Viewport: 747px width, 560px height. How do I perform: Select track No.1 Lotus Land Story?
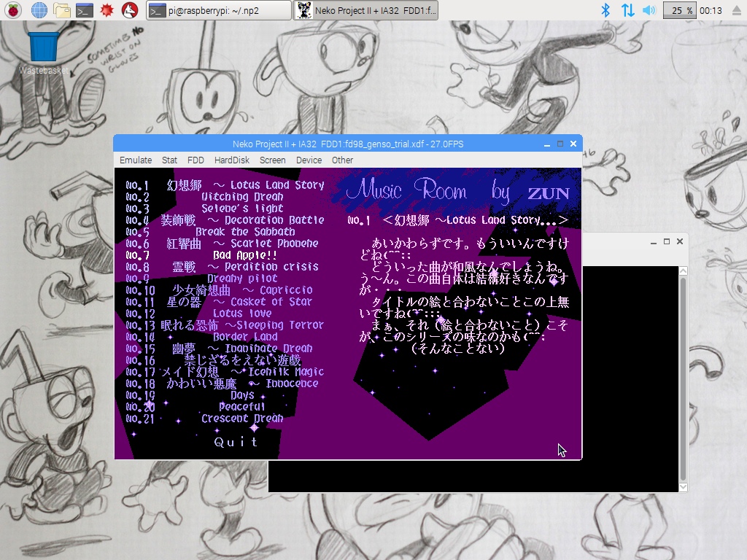[225, 185]
